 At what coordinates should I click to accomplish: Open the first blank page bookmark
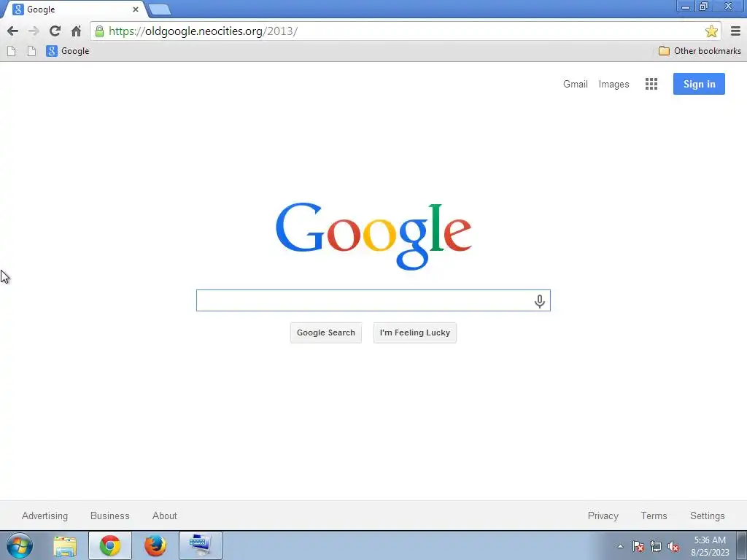12,51
